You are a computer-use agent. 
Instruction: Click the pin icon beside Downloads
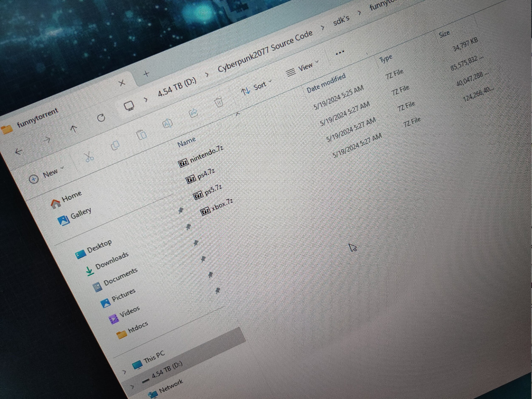click(188, 227)
